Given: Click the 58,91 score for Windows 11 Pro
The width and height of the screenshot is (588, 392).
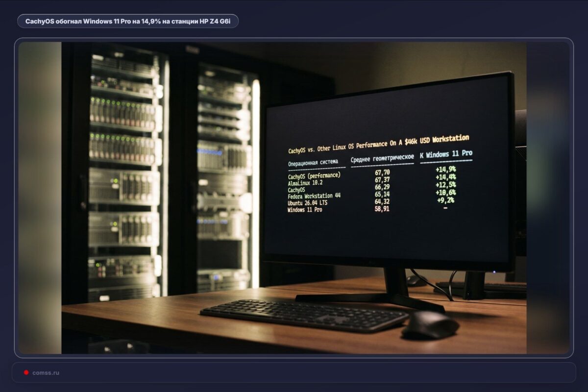Looking at the screenshot, I should (382, 208).
